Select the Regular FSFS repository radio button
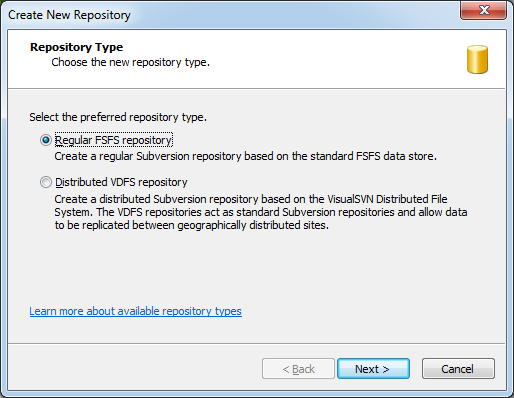 46,140
